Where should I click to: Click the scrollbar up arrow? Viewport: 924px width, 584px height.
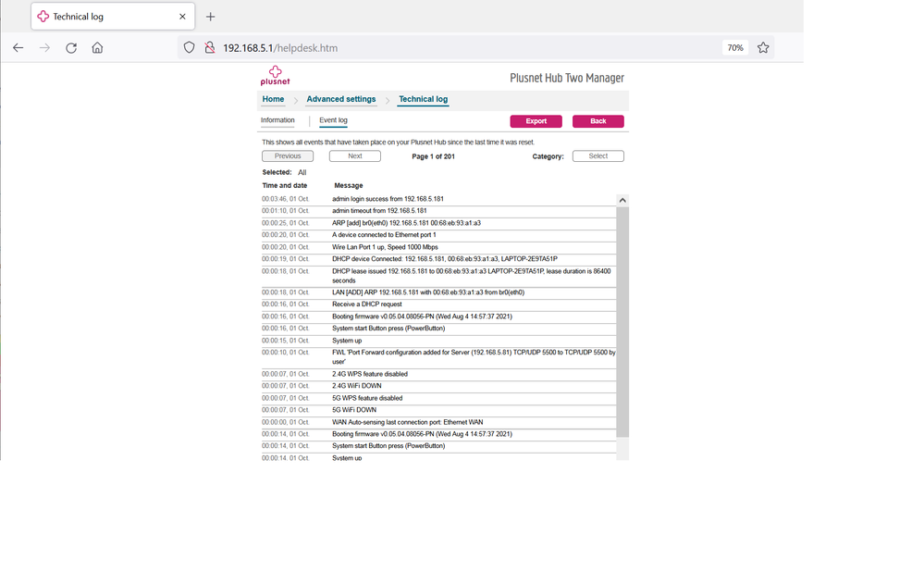coord(622,199)
